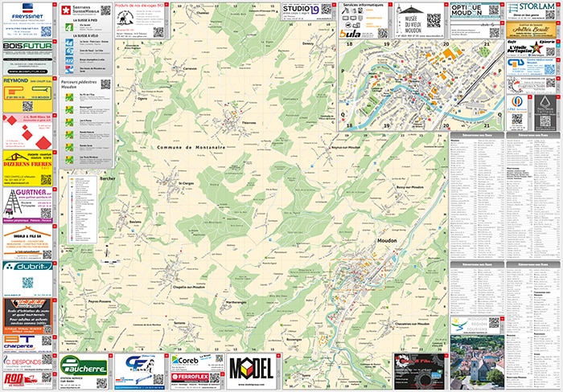The image size is (563, 392).
Task: Click the 'La Suisse à vélo' heading
Action: tap(85, 36)
